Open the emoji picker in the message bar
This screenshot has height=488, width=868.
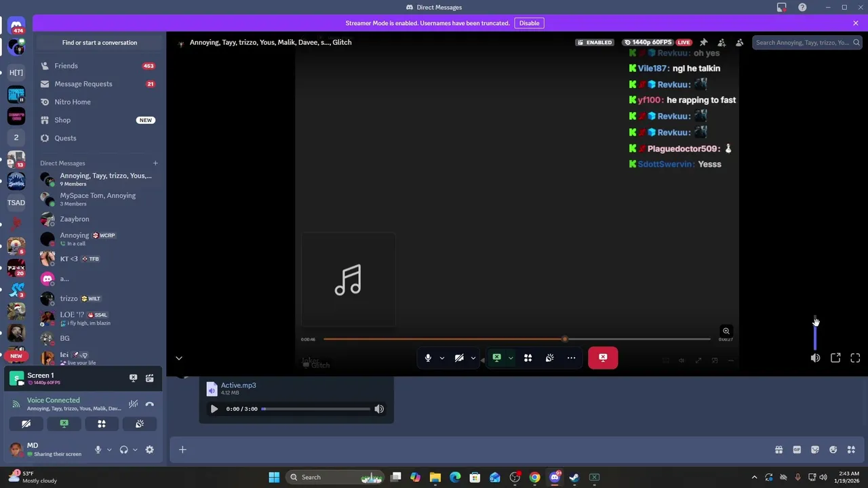coord(833,449)
